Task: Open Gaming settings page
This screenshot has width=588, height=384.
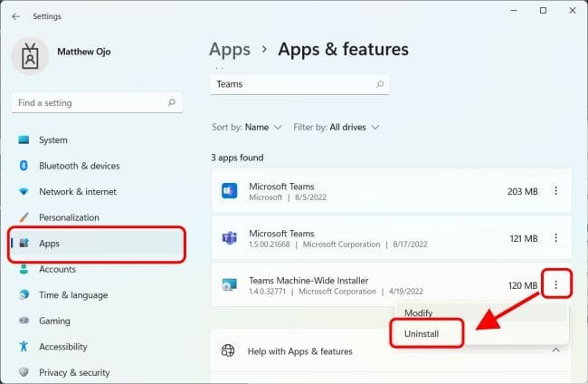Action: click(54, 321)
